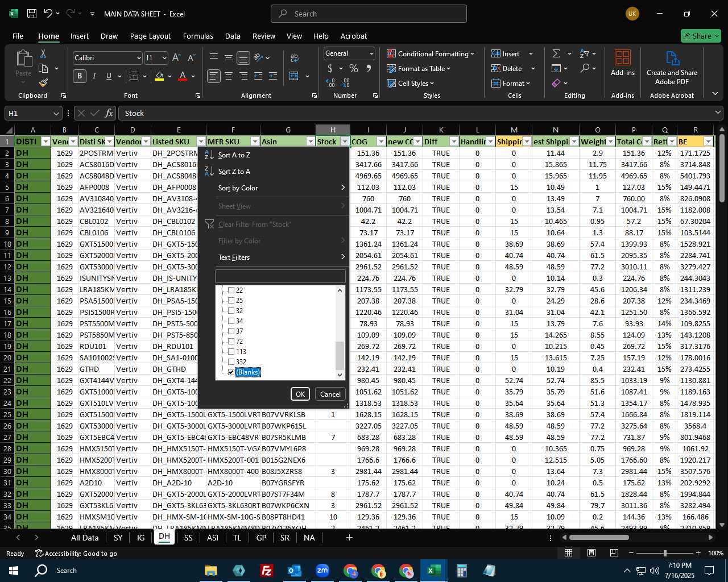Decrease font size icon
The image size is (728, 582).
tap(191, 58)
